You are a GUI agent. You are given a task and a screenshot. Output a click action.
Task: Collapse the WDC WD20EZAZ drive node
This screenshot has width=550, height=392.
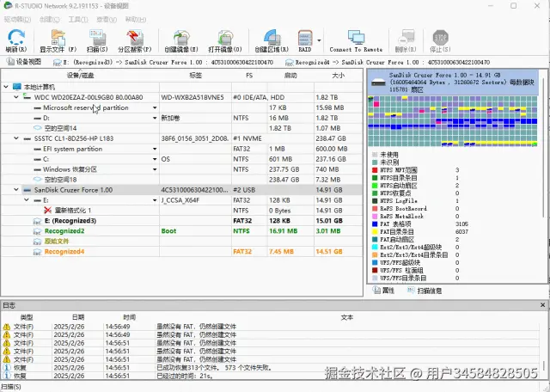(x=16, y=97)
